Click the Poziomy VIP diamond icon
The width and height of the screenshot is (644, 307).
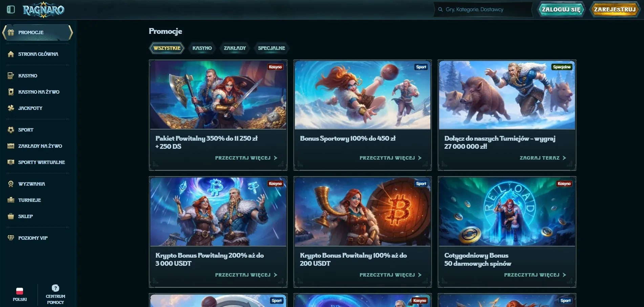click(x=11, y=238)
